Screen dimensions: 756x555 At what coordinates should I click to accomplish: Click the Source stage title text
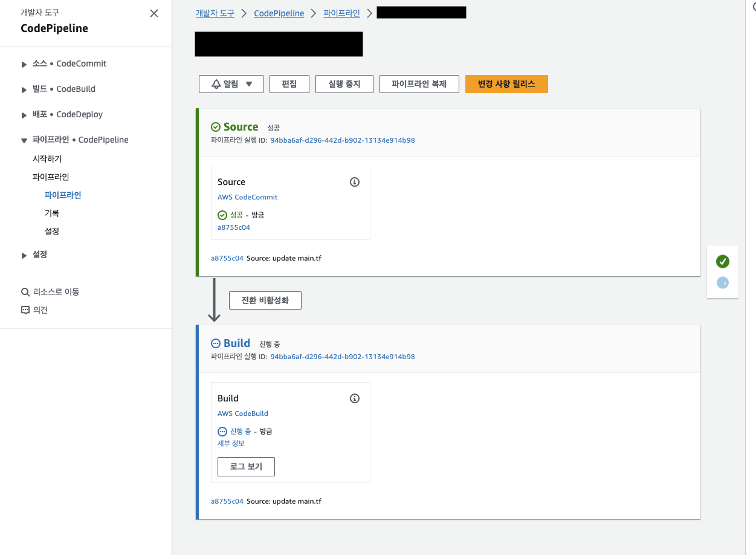click(241, 127)
